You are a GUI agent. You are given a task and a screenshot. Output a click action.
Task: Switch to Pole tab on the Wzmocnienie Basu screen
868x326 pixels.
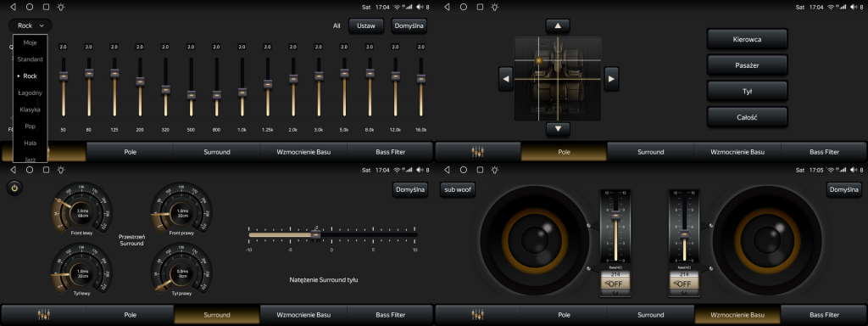[x=564, y=314]
